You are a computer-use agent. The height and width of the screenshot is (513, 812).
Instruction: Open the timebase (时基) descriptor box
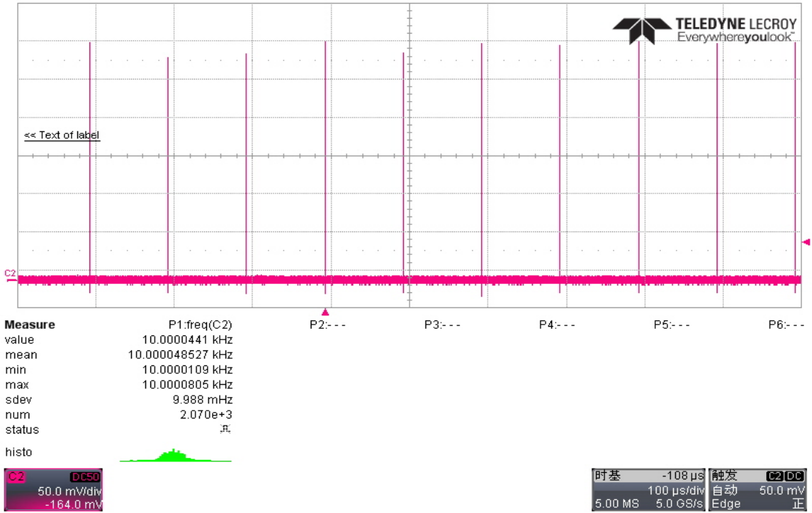coord(649,491)
